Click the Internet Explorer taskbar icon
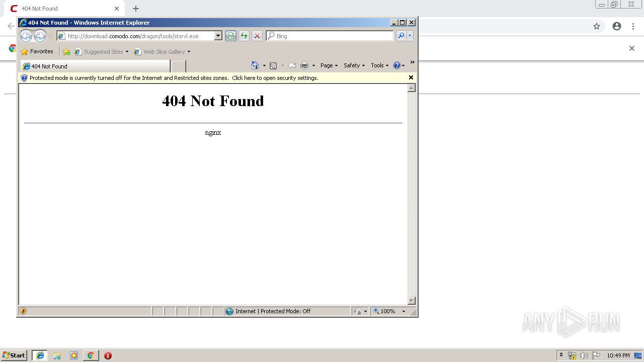This screenshot has height=362, width=644. coord(40,355)
